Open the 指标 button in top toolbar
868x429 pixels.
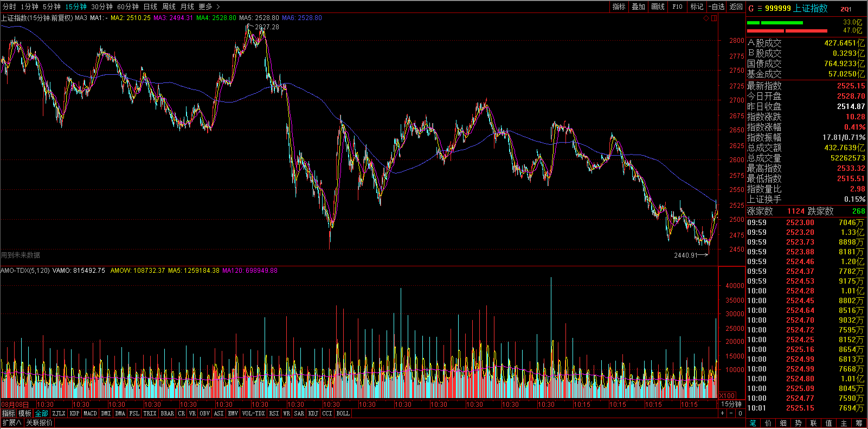point(619,7)
